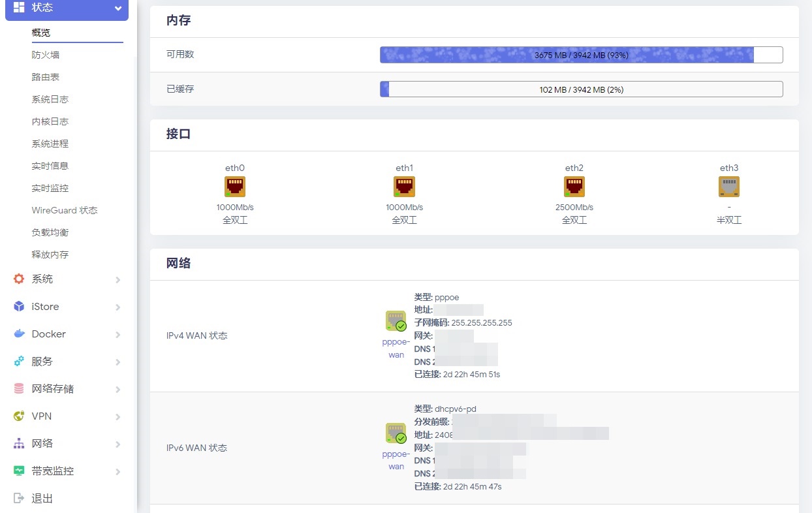
Task: Collapse the 状态 section using its chevron
Action: [117, 9]
